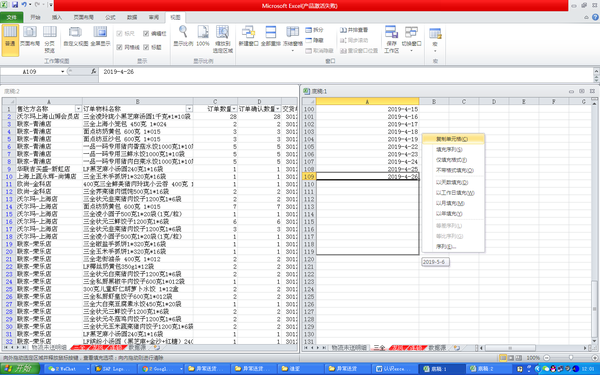Open the Macros (宏) dropdown
Screen dimensions: 600x375
[435, 40]
